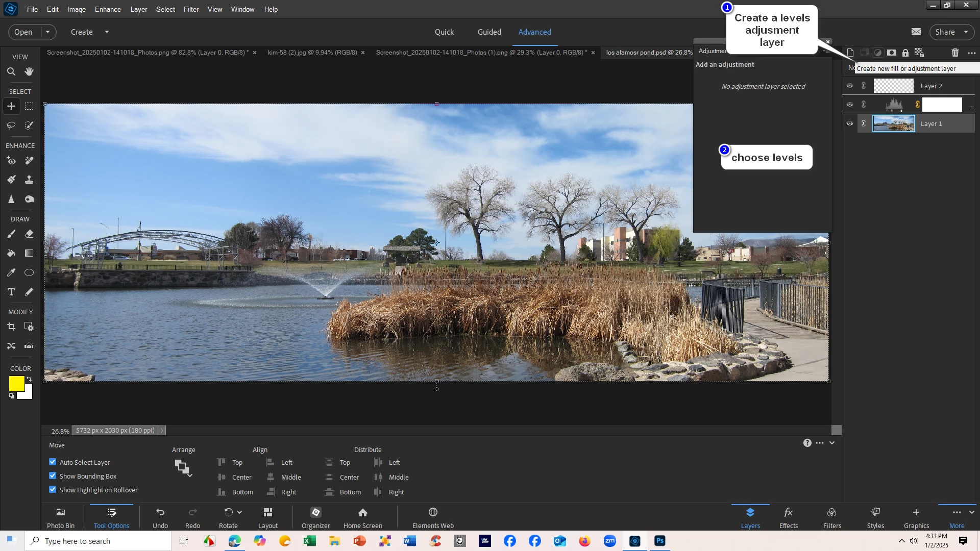Viewport: 980px width, 551px height.
Task: Select the Hand tool
Action: coord(29,72)
